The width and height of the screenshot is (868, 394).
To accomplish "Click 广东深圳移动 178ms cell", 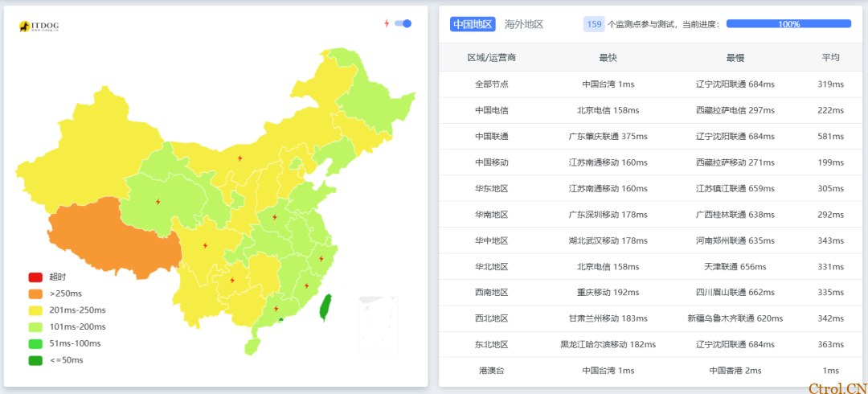I will (608, 215).
